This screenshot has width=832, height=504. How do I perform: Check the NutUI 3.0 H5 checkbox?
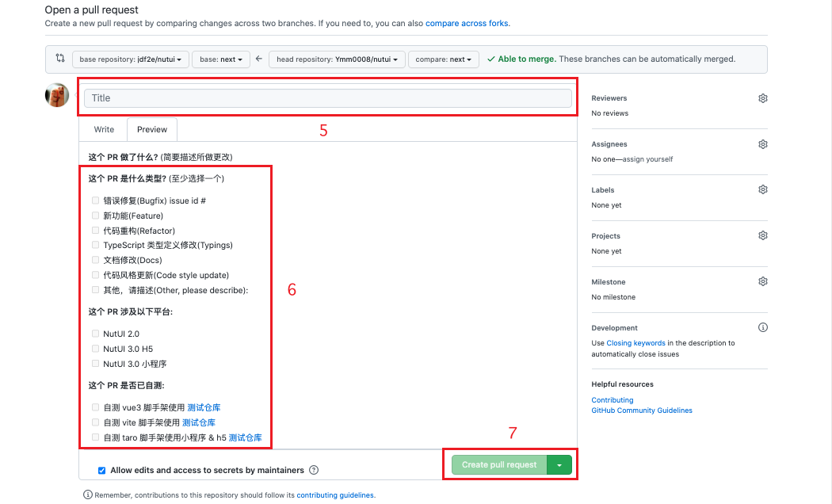tap(96, 349)
